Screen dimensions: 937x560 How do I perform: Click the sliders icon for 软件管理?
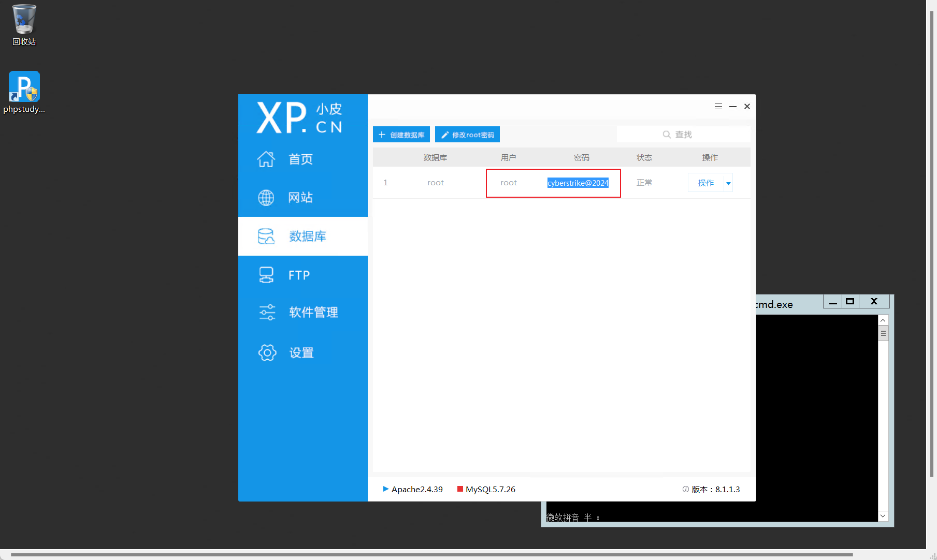point(267,312)
